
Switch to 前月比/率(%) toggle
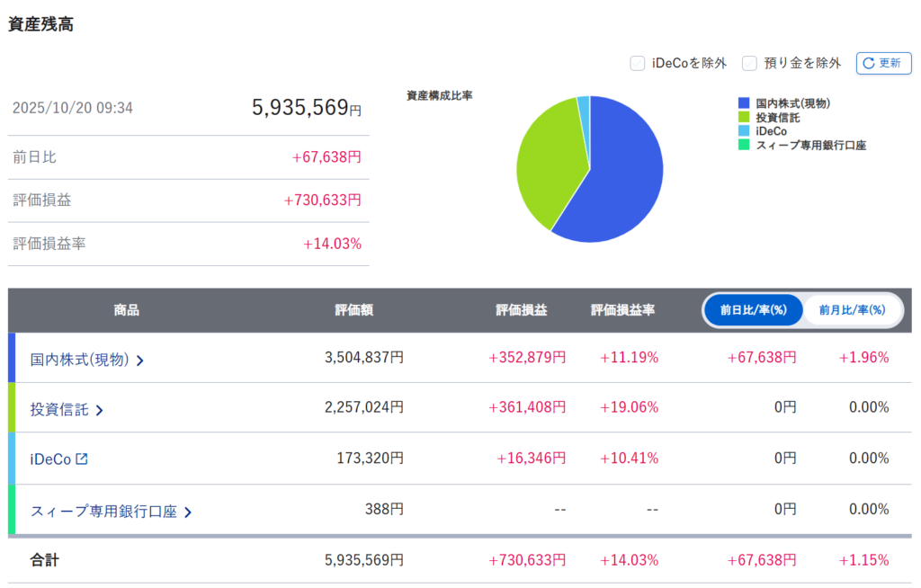[x=851, y=310]
